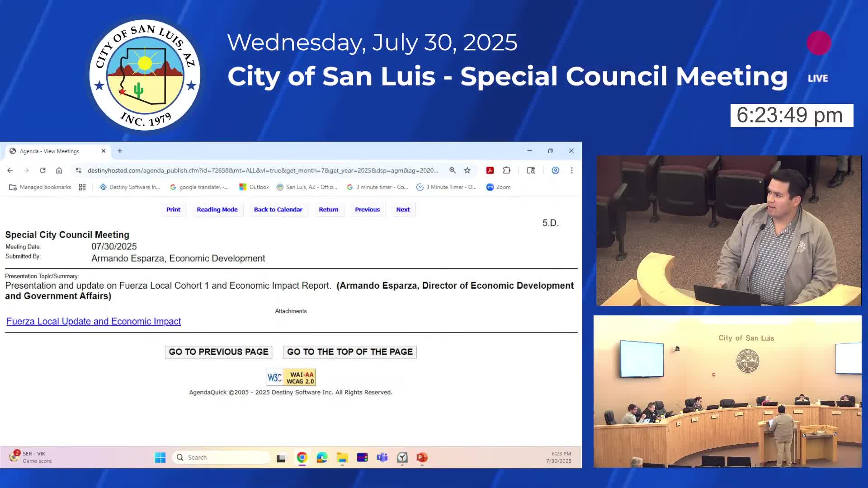Open the bookmark apps grid icon

click(82, 187)
